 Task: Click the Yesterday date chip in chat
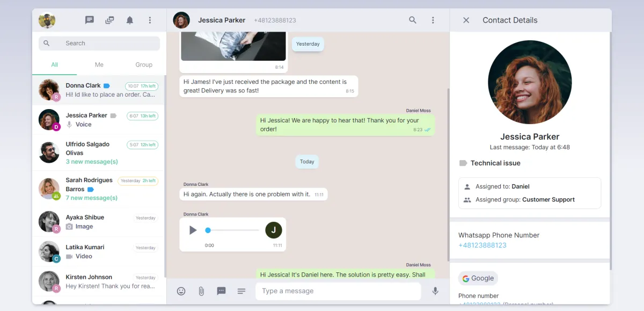(x=308, y=44)
